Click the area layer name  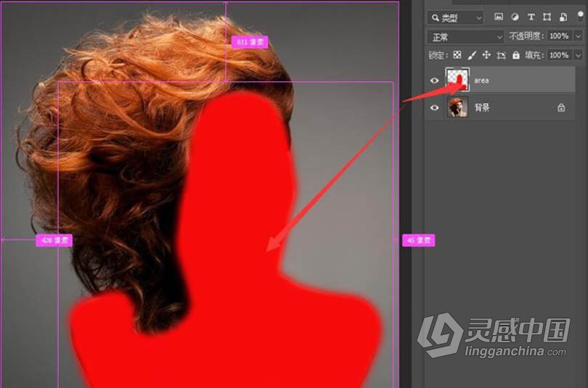(x=481, y=81)
